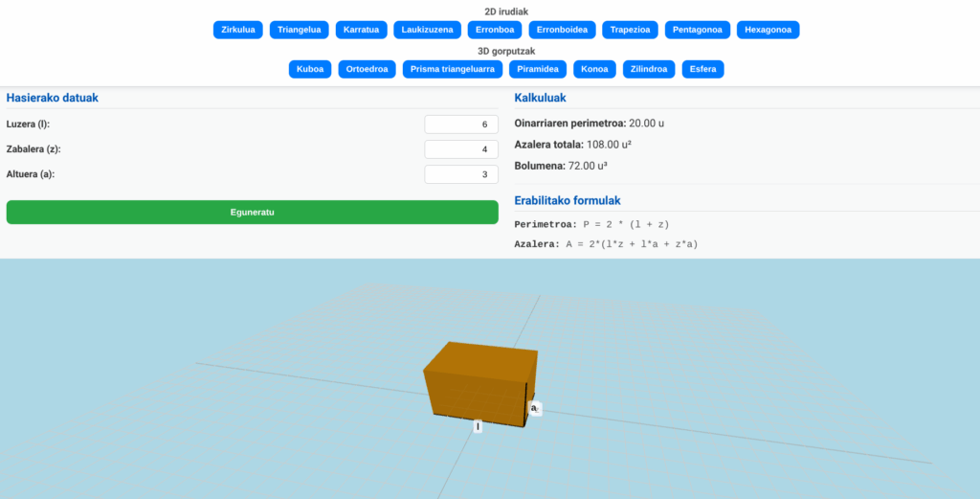Choose the Triangelua shape

[x=299, y=30]
